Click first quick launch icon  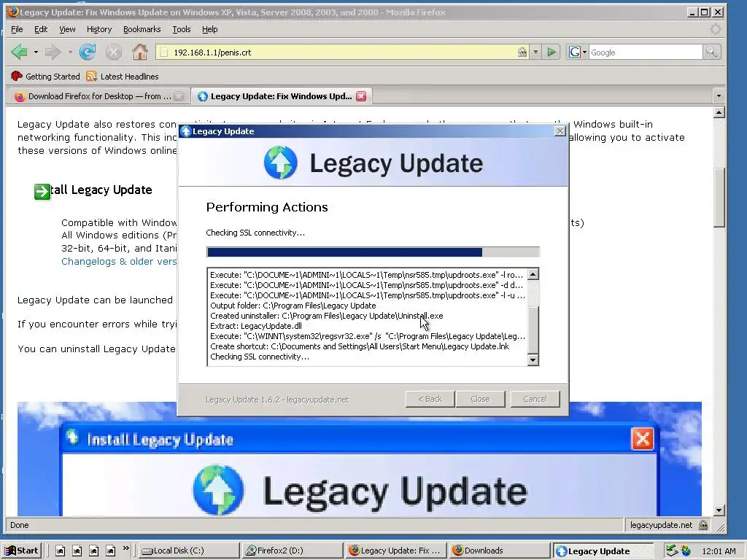pos(60,551)
